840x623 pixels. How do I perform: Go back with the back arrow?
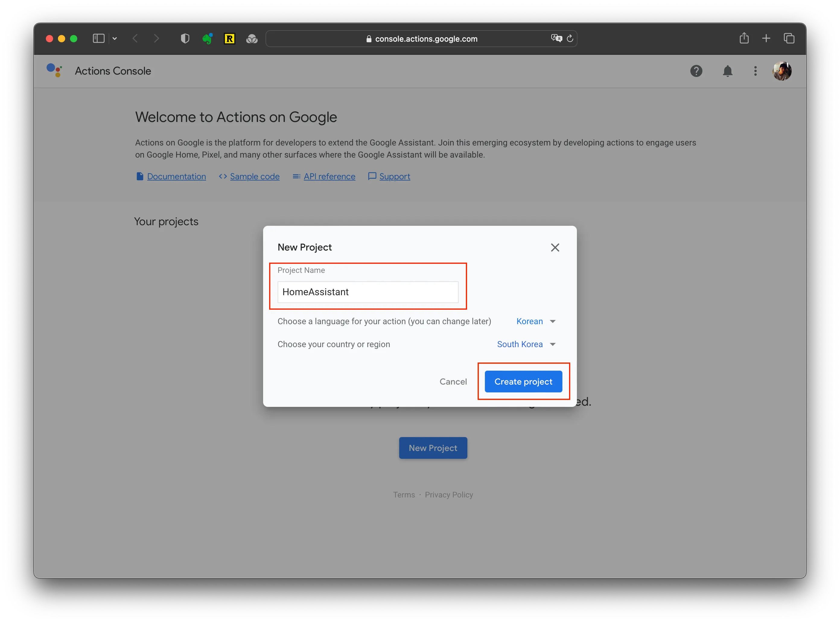[x=135, y=38]
